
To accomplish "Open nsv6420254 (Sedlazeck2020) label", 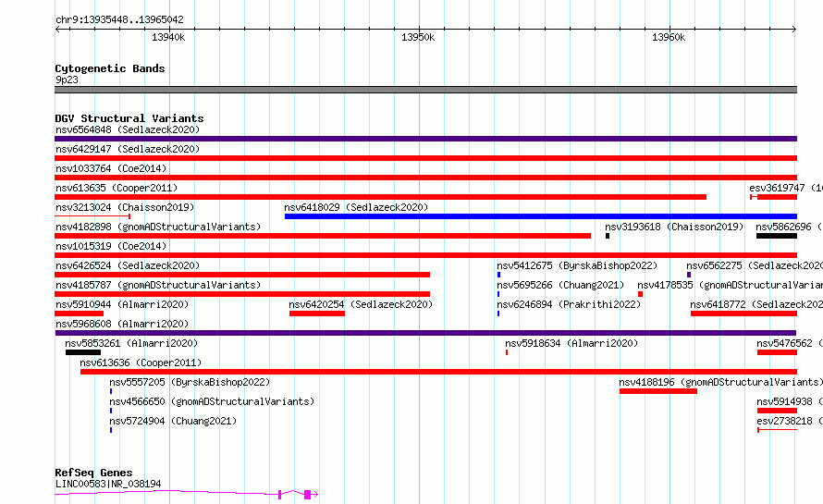I will [361, 304].
